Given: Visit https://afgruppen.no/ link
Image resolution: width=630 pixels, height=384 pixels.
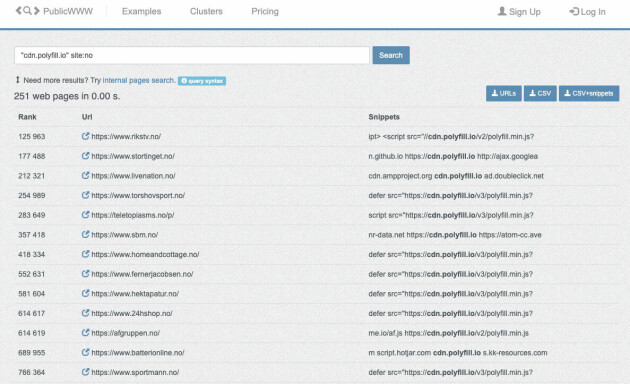Looking at the screenshot, I should [125, 333].
